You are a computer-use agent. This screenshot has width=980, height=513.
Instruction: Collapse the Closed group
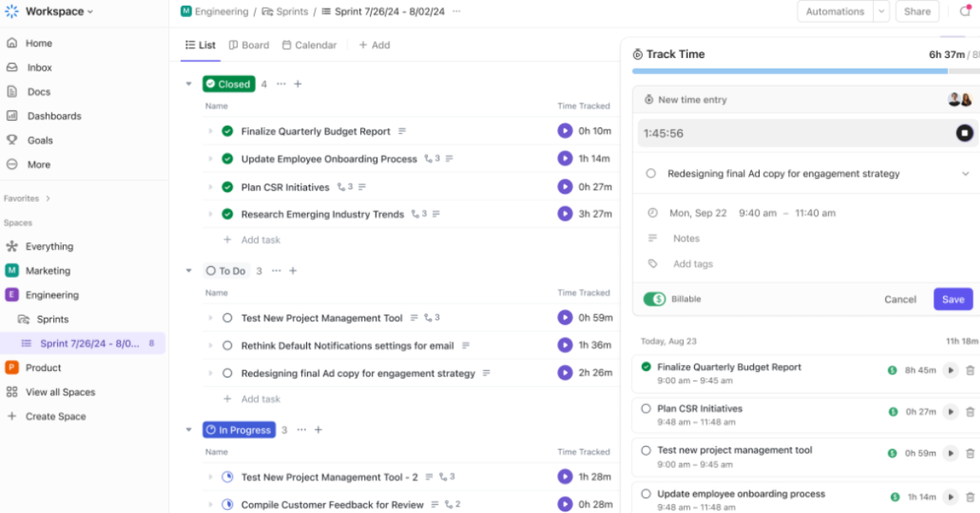(x=189, y=84)
